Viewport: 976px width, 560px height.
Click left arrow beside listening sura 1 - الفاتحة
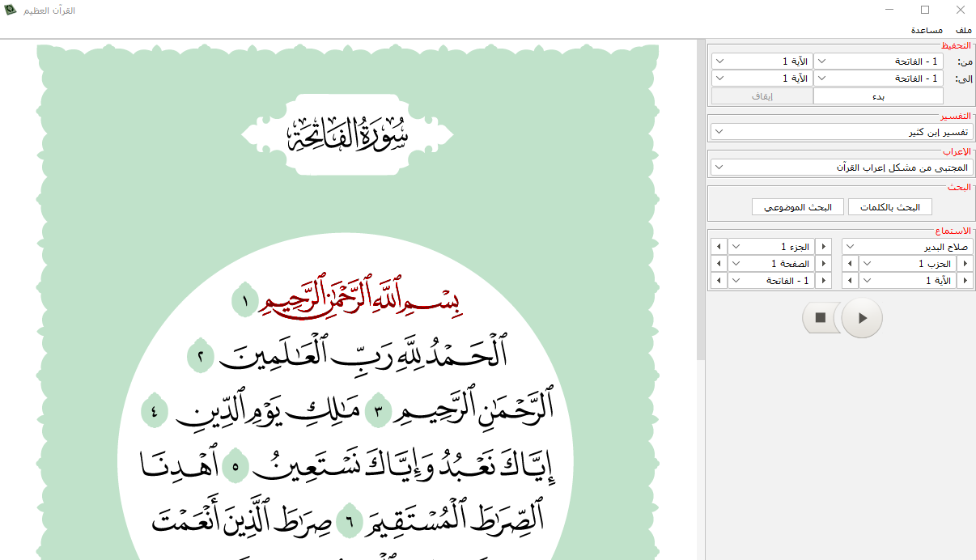[719, 280]
